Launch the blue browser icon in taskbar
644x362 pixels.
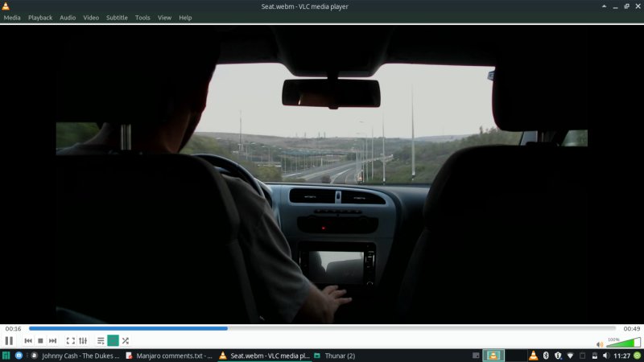coord(19,356)
